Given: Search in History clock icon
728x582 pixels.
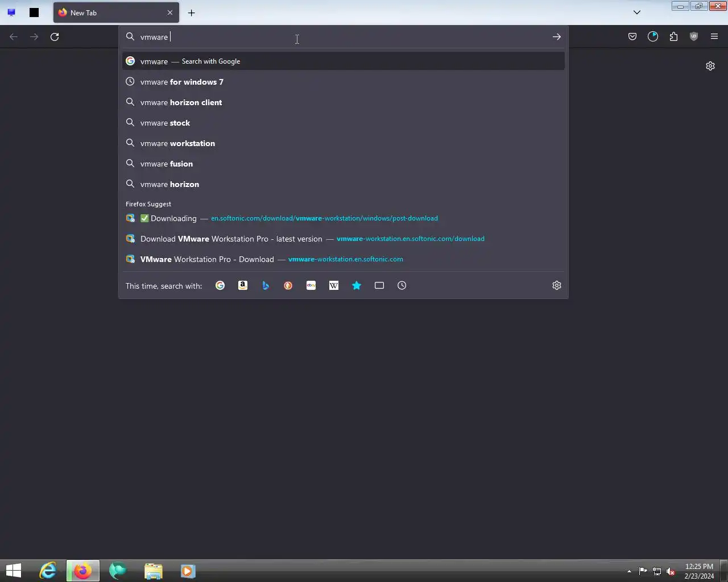Looking at the screenshot, I should [402, 286].
